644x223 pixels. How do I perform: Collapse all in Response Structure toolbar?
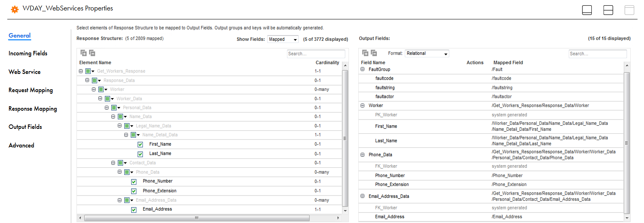click(x=92, y=53)
